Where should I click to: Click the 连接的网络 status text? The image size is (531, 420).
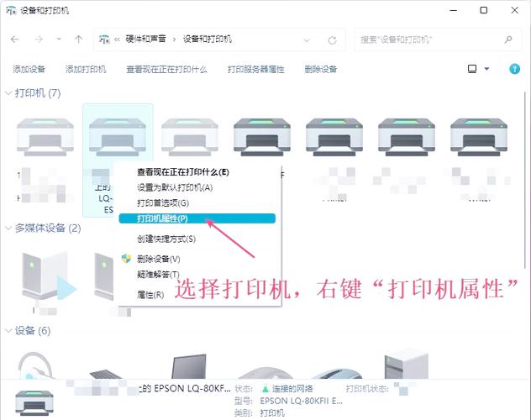tap(292, 389)
